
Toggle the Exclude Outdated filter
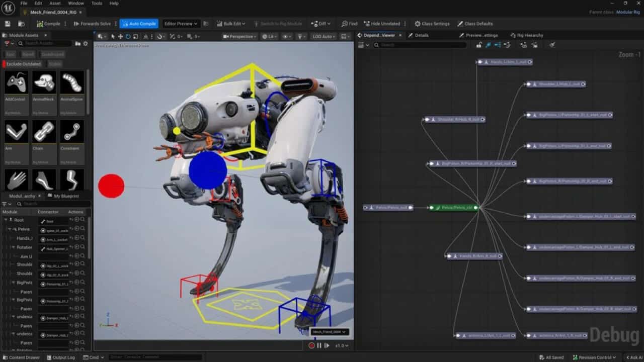coord(23,64)
